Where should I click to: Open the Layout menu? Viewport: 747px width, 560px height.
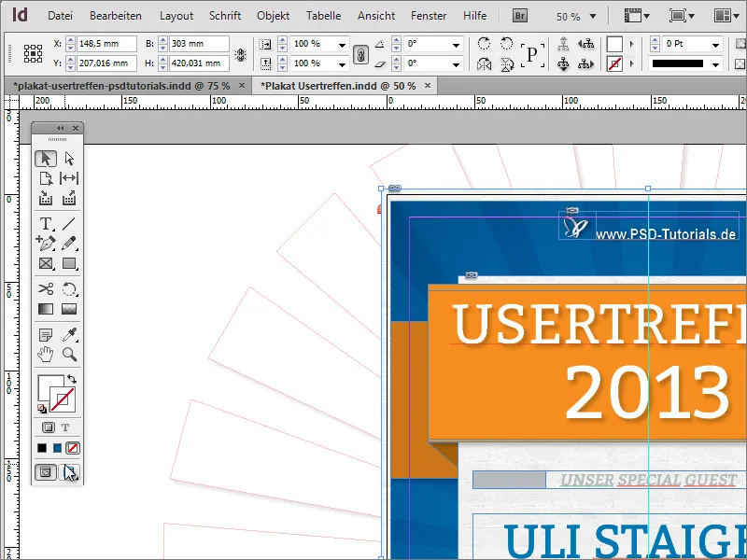(x=176, y=16)
